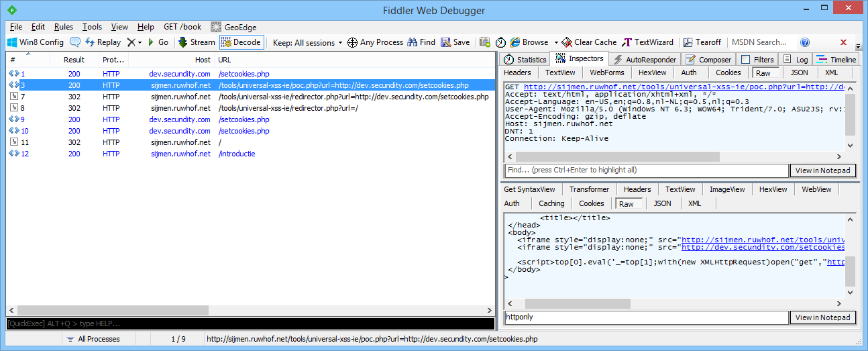Toggle the Filters tab checkbox
This screenshot has width=868, height=351.
coord(745,59)
